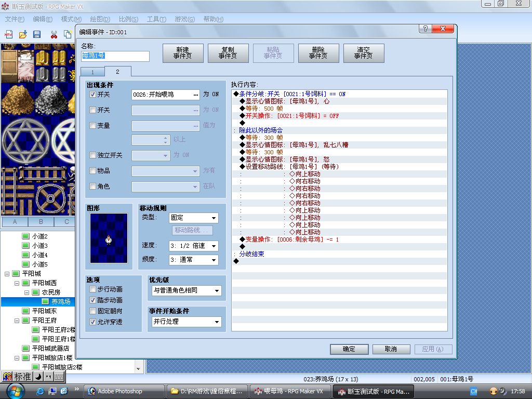The image size is (532, 399).
Task: Check the 步行动画 option
Action: [92, 289]
